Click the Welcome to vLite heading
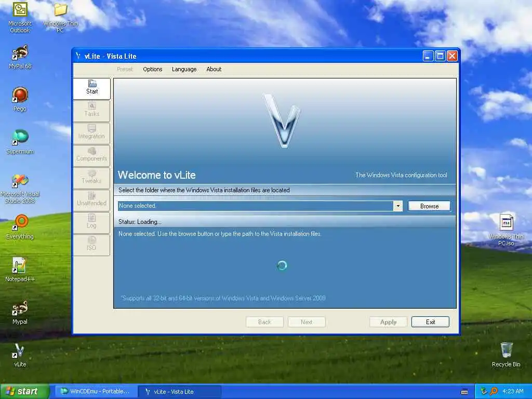The image size is (532, 399). pyautogui.click(x=157, y=175)
